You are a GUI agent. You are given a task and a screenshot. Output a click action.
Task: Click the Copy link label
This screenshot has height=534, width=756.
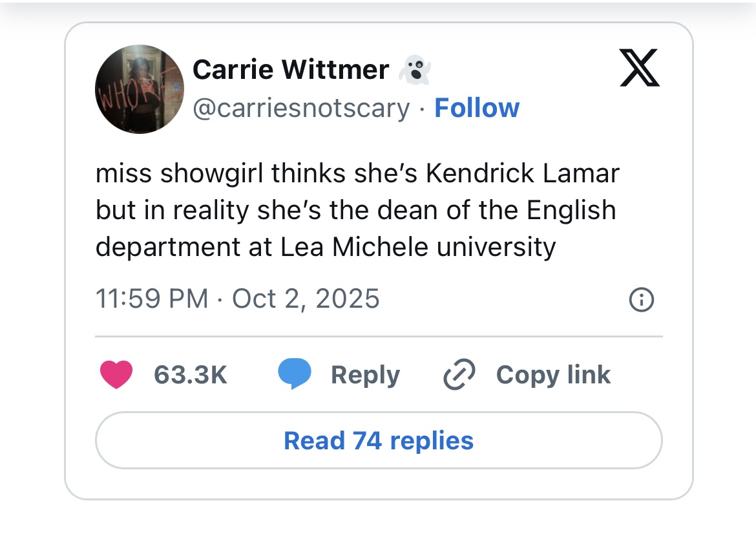pos(553,375)
